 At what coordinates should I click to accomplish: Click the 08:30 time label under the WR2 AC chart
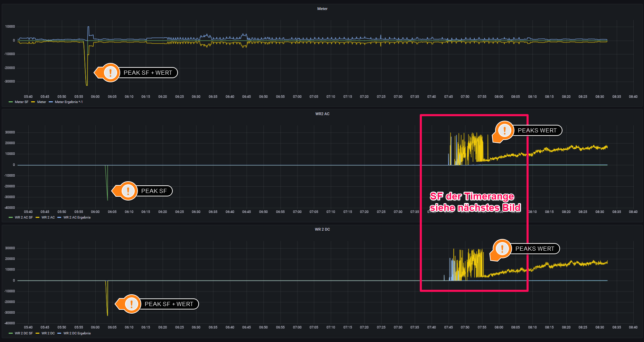[600, 212]
